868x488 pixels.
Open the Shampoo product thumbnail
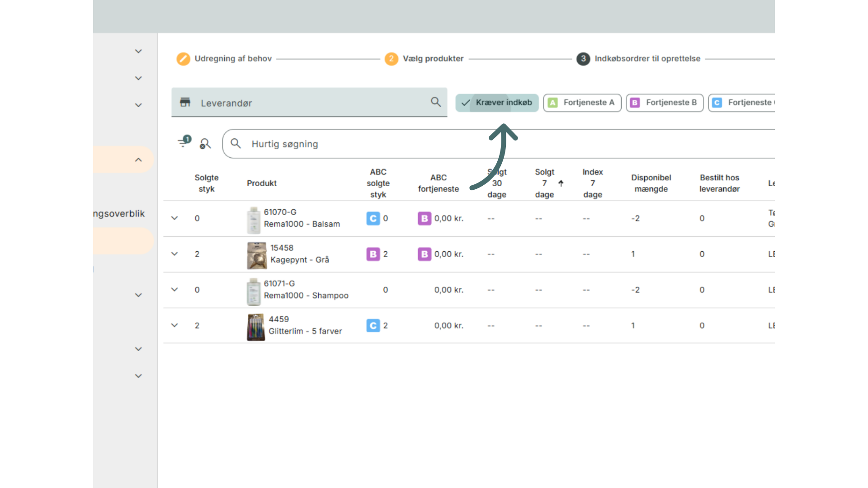point(254,291)
